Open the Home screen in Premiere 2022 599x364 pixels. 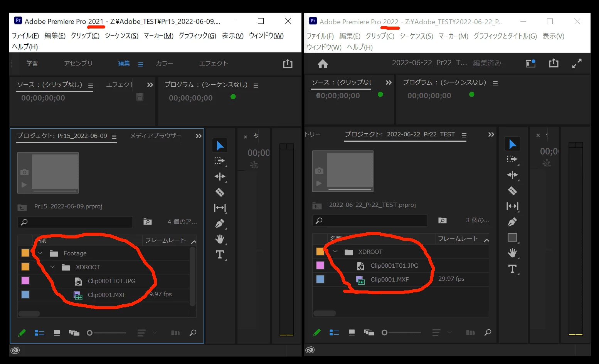[323, 64]
